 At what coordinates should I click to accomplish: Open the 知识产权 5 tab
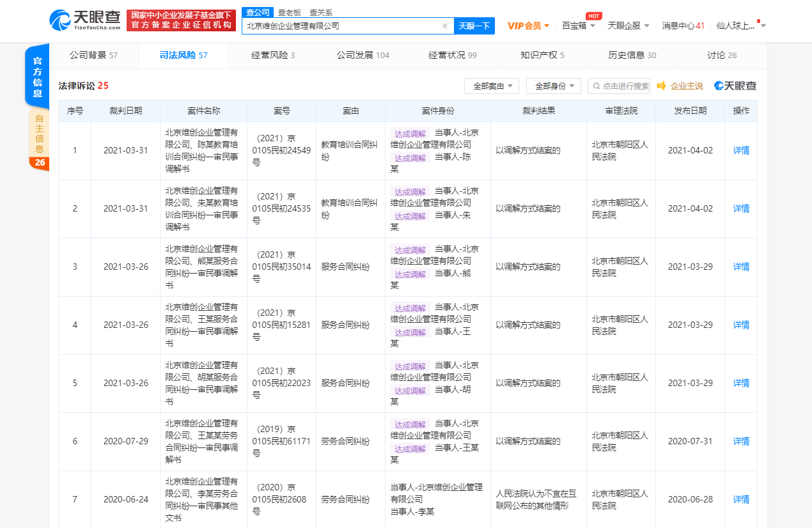pyautogui.click(x=542, y=55)
